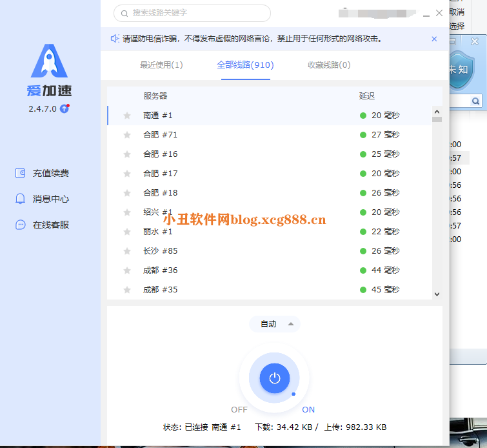Click background window's shield status icon
The height and width of the screenshot is (448, 487).
462,70
